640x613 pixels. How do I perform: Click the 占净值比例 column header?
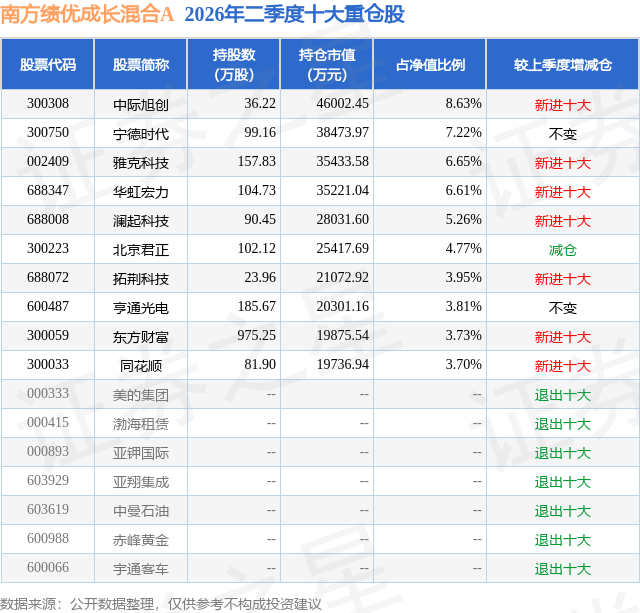coord(430,64)
